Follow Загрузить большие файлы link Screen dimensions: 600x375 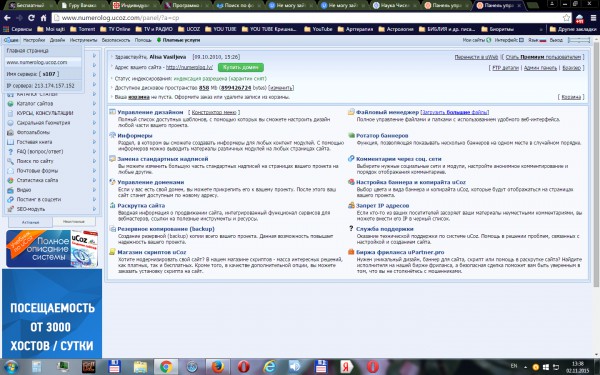point(455,112)
